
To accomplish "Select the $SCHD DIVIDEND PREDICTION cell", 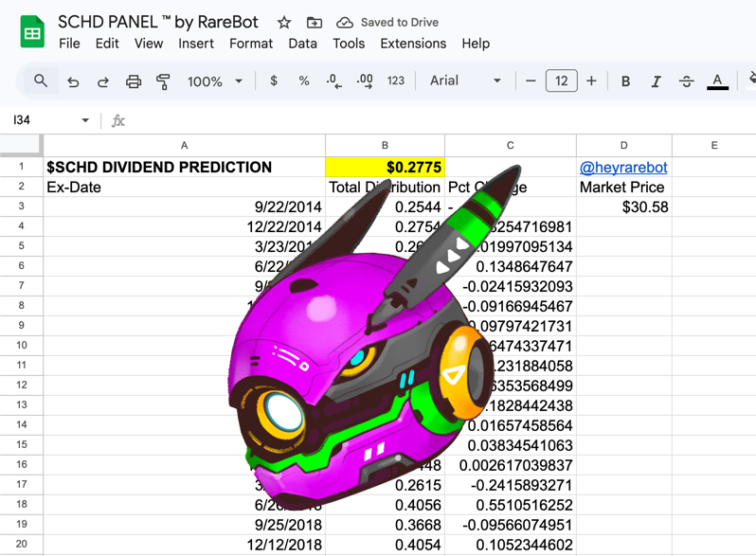I will (184, 167).
